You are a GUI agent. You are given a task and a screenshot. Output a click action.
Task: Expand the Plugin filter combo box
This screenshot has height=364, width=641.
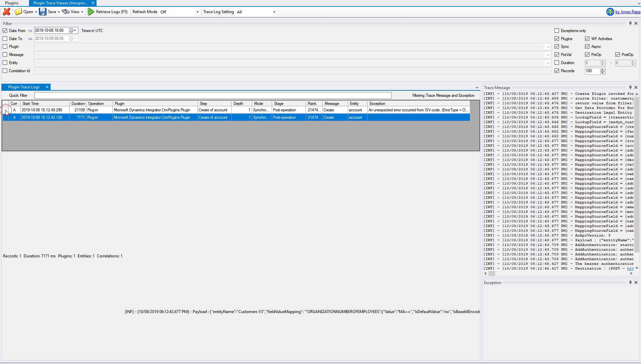[x=548, y=47]
